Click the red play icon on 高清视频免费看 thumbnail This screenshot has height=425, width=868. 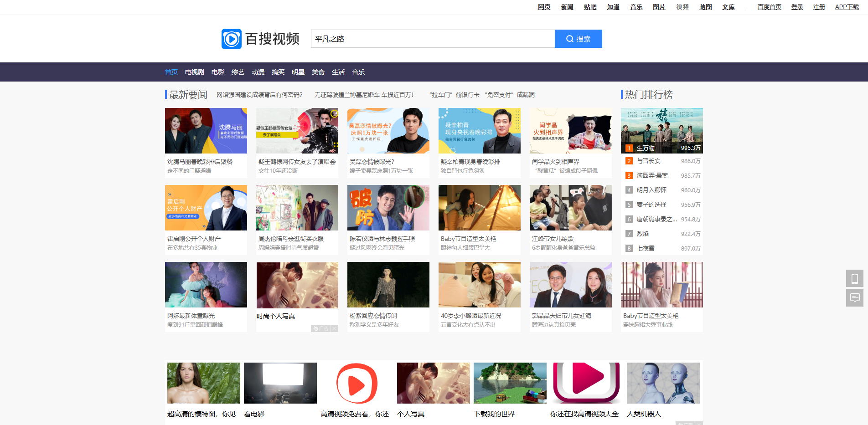pos(356,383)
